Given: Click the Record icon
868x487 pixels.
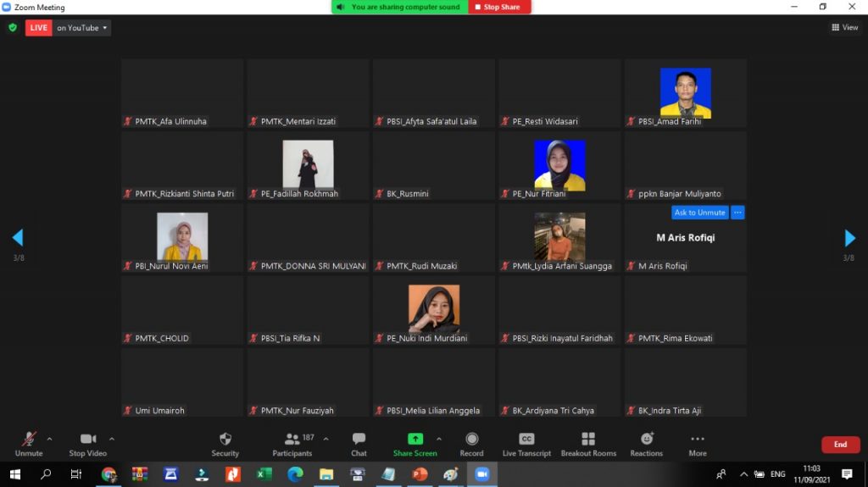Looking at the screenshot, I should [471, 439].
